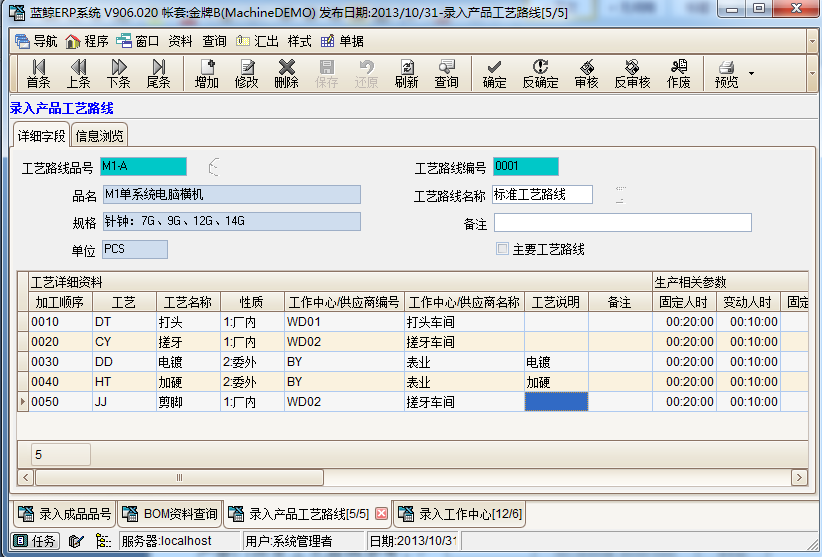This screenshot has height=557, width=822.
Task: Delete the record (删除)
Action: 286,74
